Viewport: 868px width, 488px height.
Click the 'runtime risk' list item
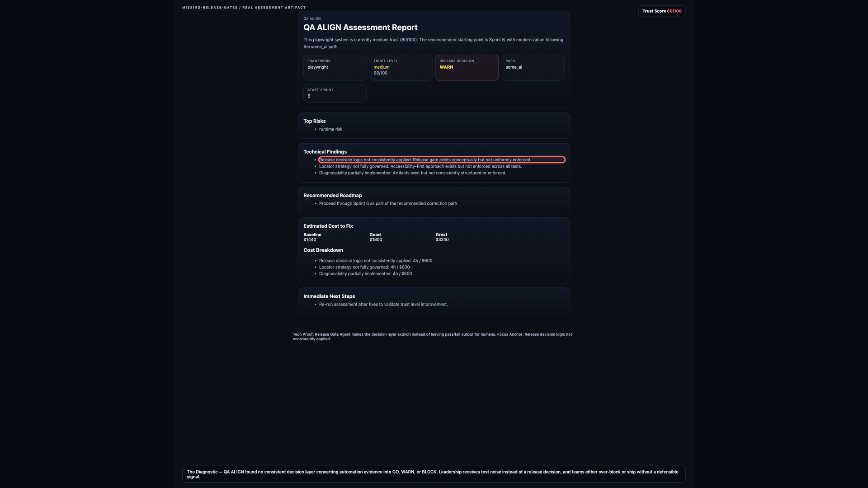pos(331,129)
